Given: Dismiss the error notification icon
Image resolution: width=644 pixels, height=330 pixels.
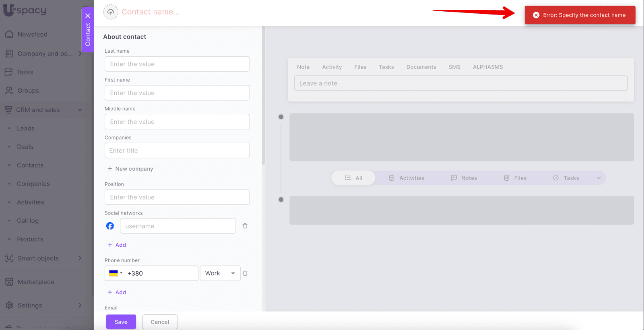Looking at the screenshot, I should pos(536,15).
